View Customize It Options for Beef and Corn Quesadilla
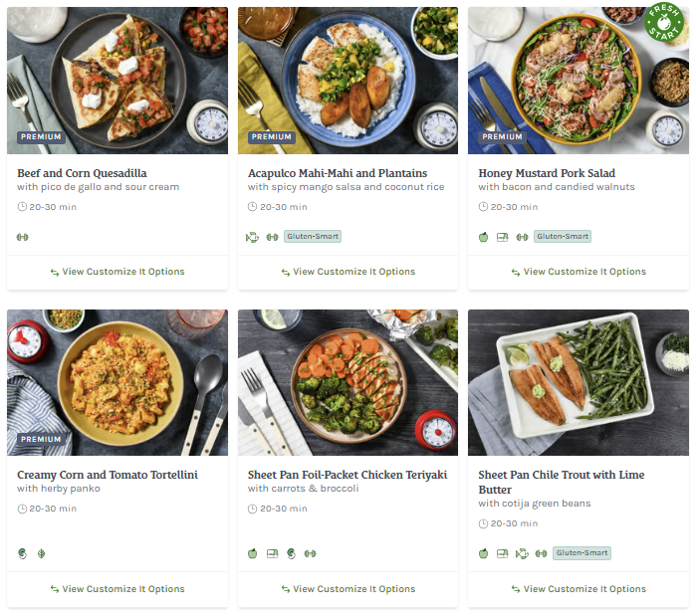The height and width of the screenshot is (616, 696). point(117,272)
